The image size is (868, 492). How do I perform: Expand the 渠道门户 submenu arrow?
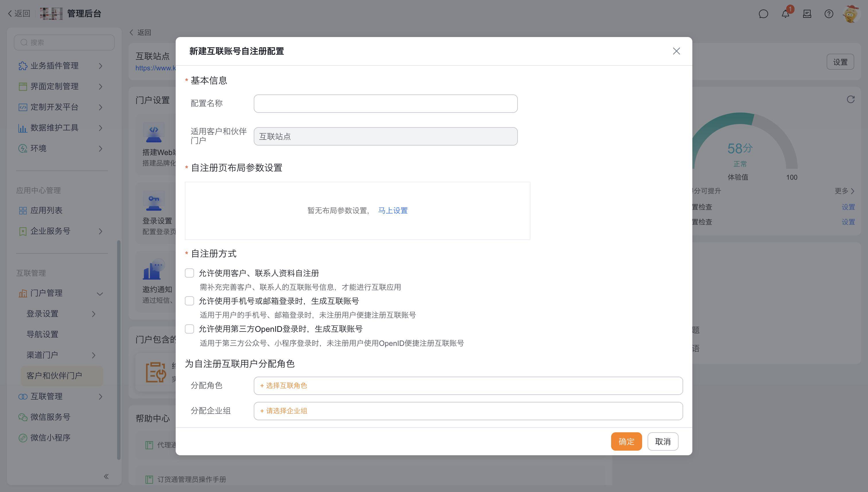(94, 355)
